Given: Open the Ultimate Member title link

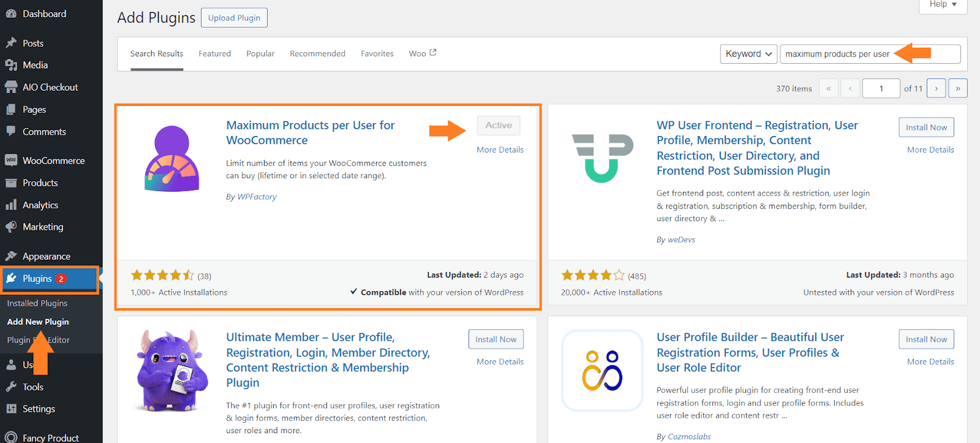Looking at the screenshot, I should point(328,360).
